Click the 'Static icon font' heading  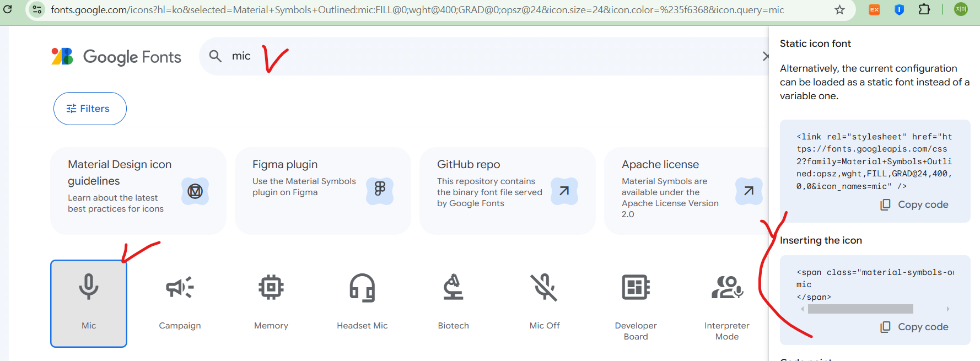click(815, 44)
